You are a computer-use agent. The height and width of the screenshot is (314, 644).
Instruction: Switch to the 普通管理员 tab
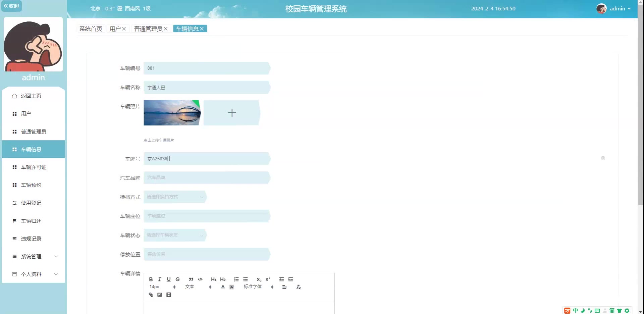pos(148,29)
